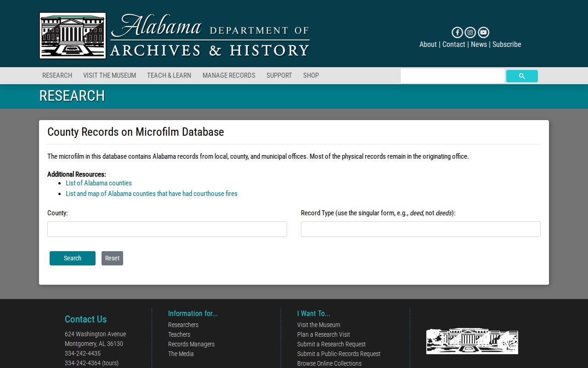Image resolution: width=588 pixels, height=368 pixels.
Task: Click Submit a Research Request link
Action: [331, 344]
